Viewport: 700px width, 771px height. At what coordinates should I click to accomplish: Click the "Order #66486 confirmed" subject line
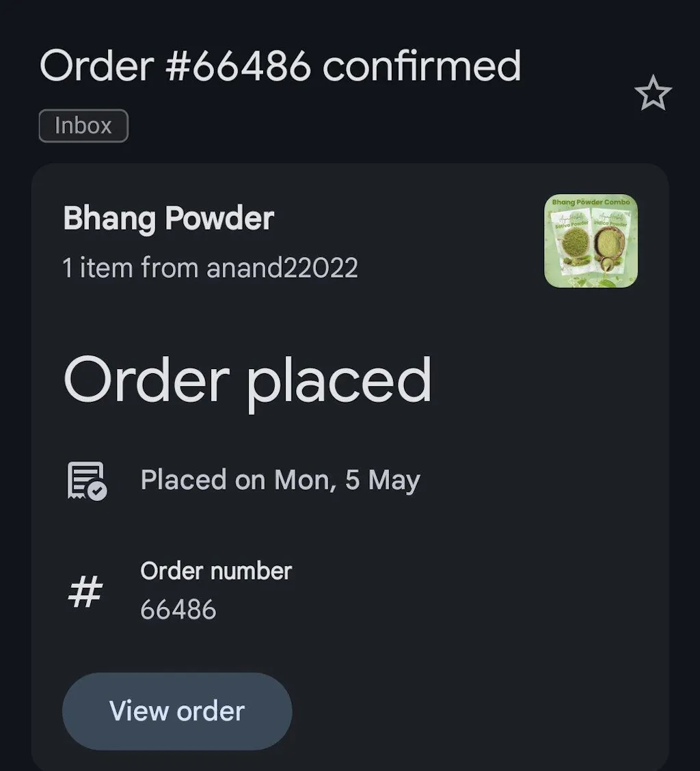click(280, 66)
